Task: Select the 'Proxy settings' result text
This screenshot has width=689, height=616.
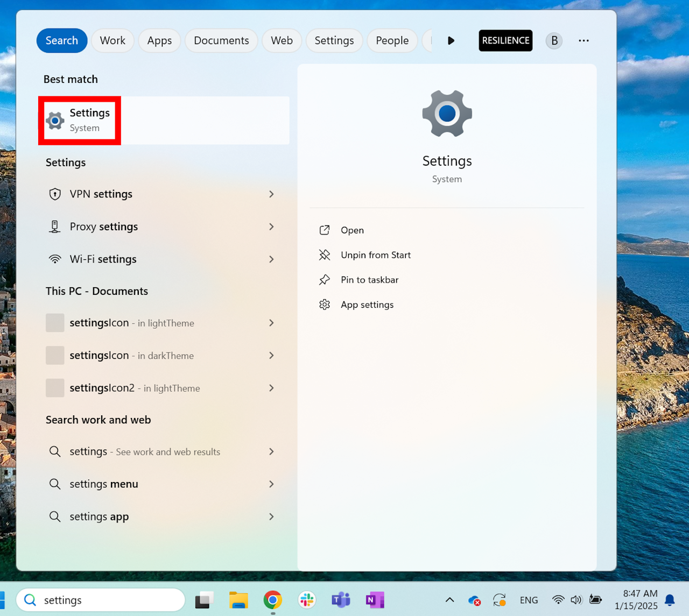Action: tap(104, 226)
